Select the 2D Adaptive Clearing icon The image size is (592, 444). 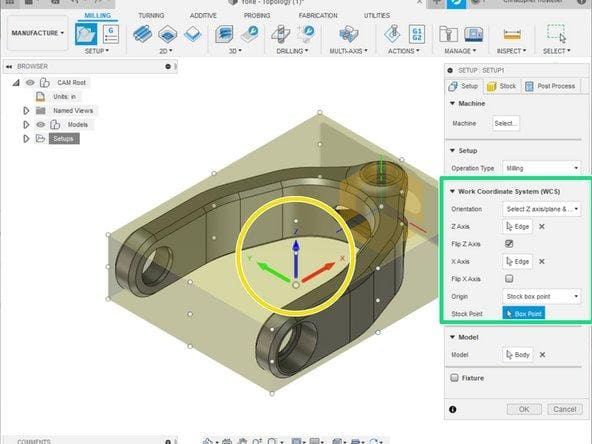click(x=142, y=34)
